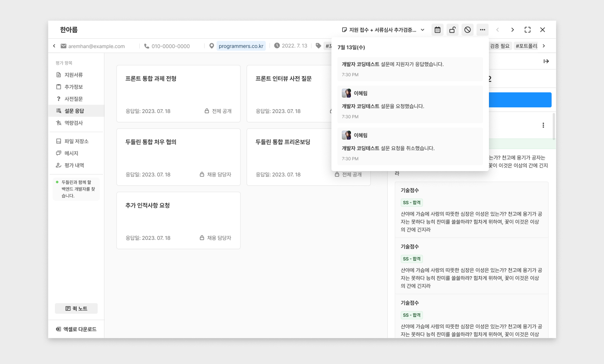Click the unlock padlock icon in header

click(452, 30)
